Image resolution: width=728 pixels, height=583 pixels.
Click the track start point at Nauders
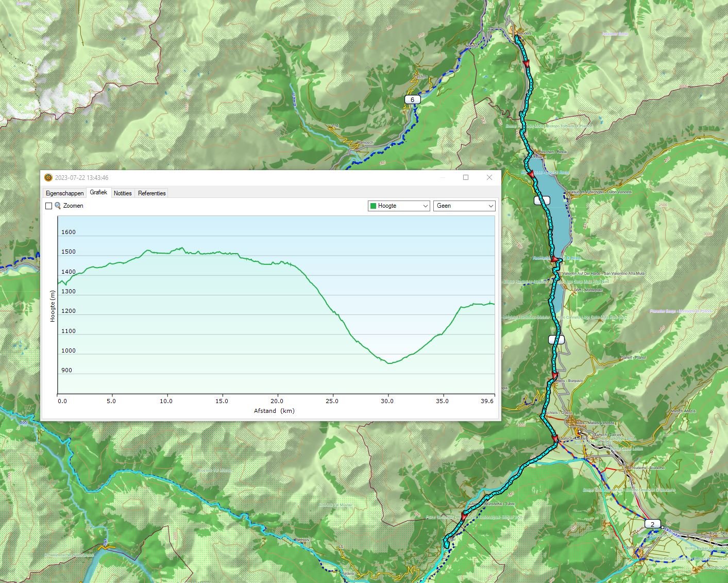(517, 36)
